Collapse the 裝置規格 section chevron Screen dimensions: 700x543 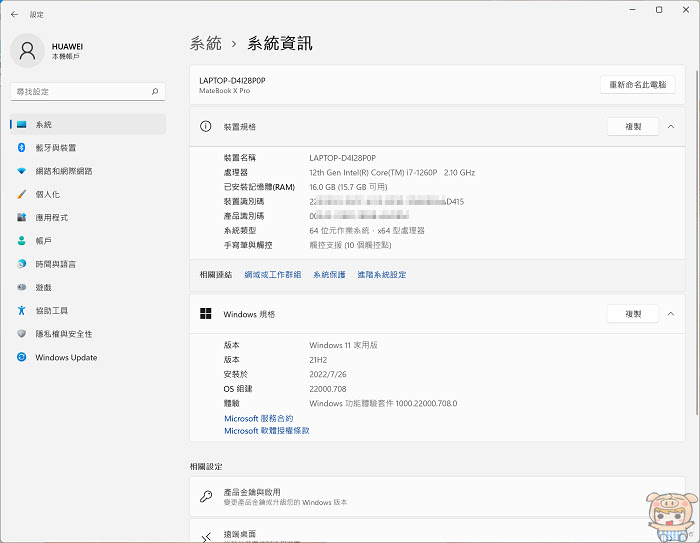click(x=671, y=127)
